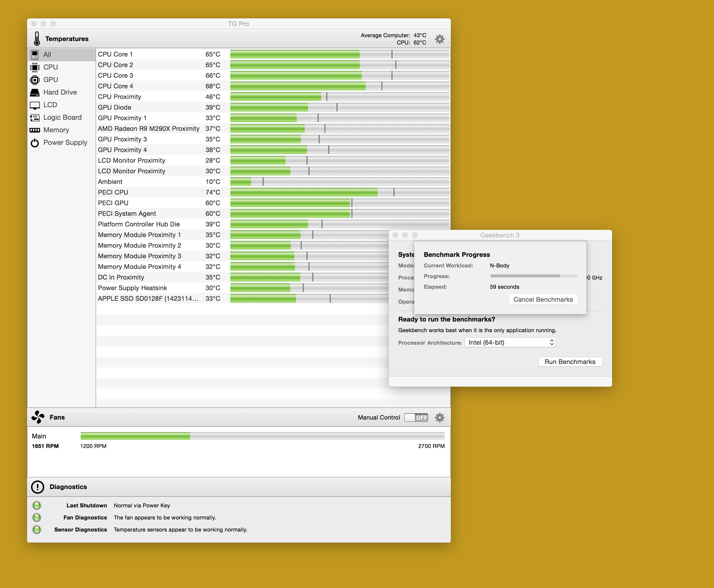Viewport: 714px width, 588px height.
Task: Select the CPU label in the sidebar
Action: tap(50, 67)
